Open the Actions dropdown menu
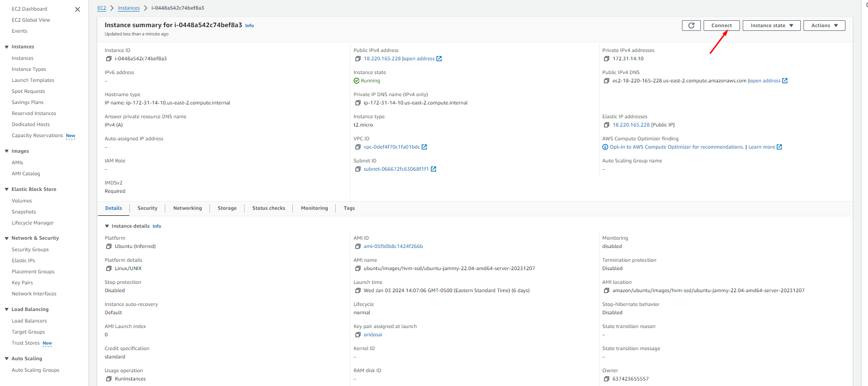Image resolution: width=868 pixels, height=386 pixels. 824,26
